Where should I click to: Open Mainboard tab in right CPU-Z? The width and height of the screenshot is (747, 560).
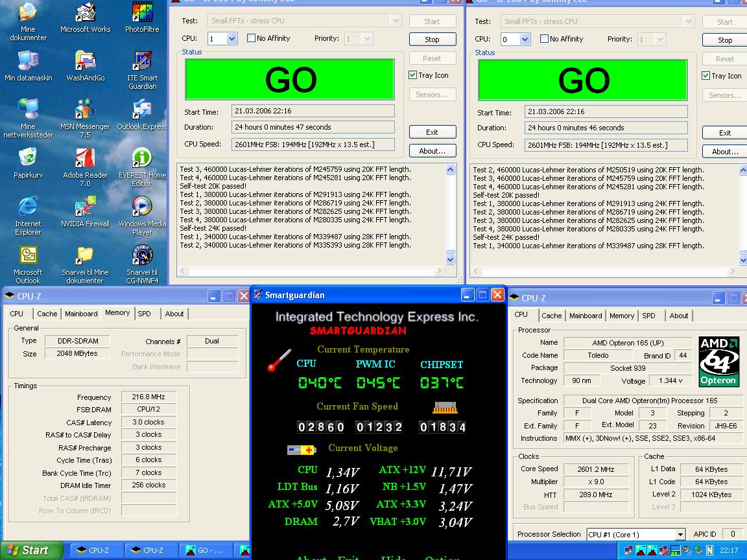586,316
